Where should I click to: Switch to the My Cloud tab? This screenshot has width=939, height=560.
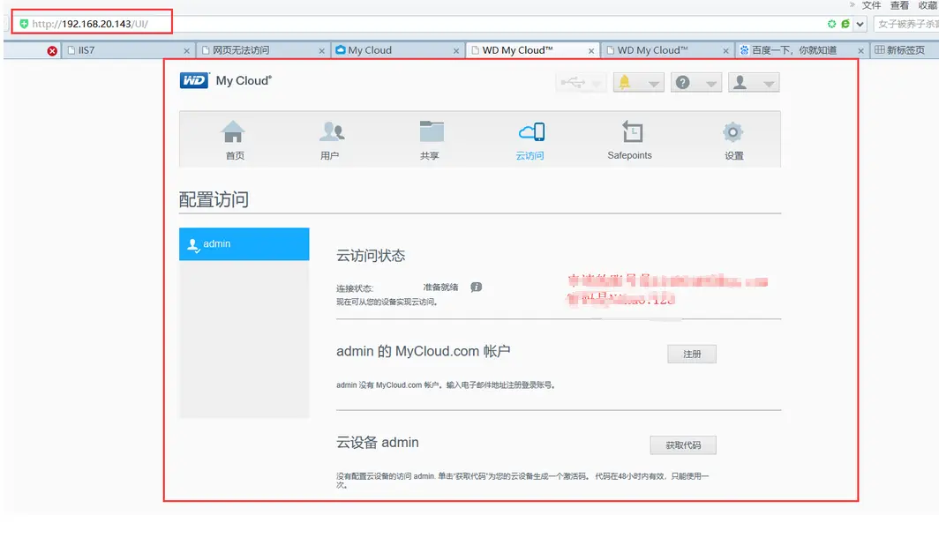coord(398,50)
